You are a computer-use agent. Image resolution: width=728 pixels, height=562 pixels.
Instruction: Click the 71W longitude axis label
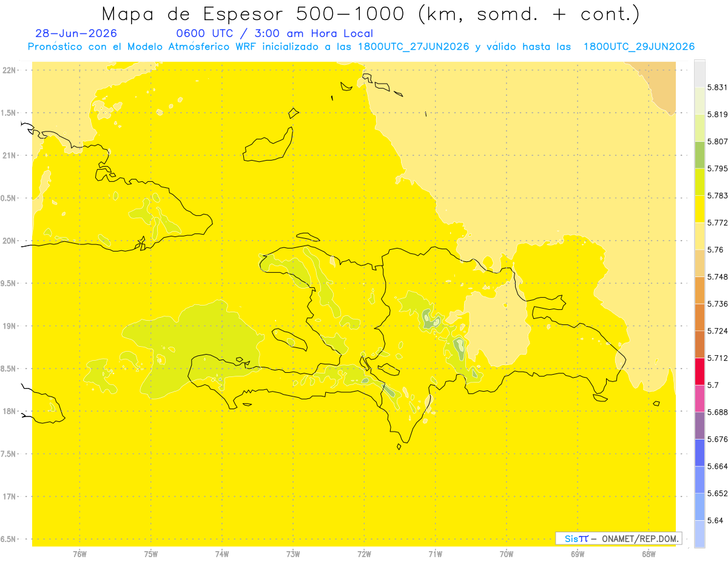(x=435, y=554)
